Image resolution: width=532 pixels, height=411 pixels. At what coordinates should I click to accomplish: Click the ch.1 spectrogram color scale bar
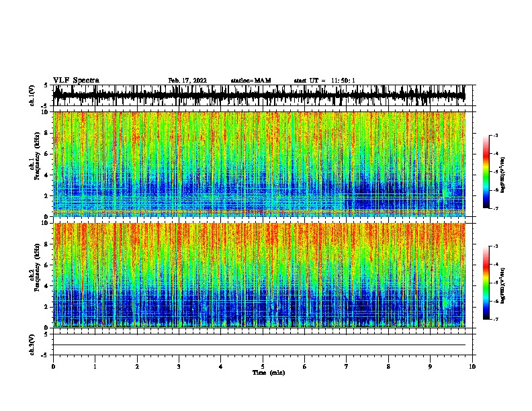486,172
